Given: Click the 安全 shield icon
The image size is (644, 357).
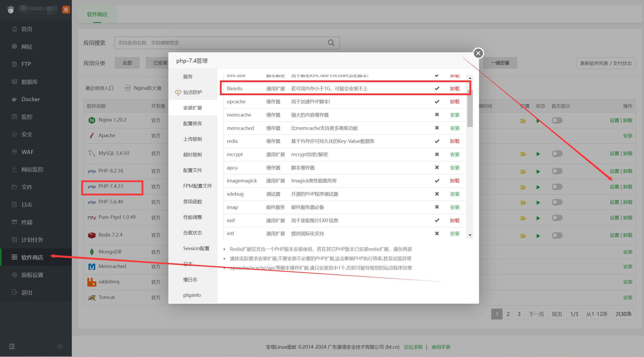Looking at the screenshot, I should coord(15,134).
